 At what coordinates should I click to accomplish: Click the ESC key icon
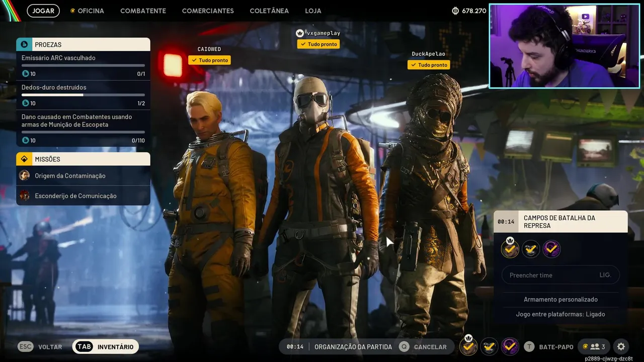coord(26,346)
